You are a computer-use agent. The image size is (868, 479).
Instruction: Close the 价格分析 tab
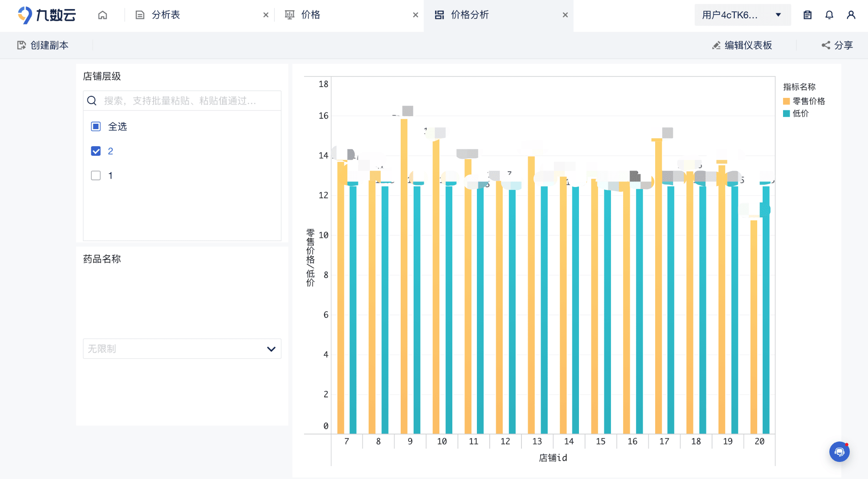click(x=565, y=15)
